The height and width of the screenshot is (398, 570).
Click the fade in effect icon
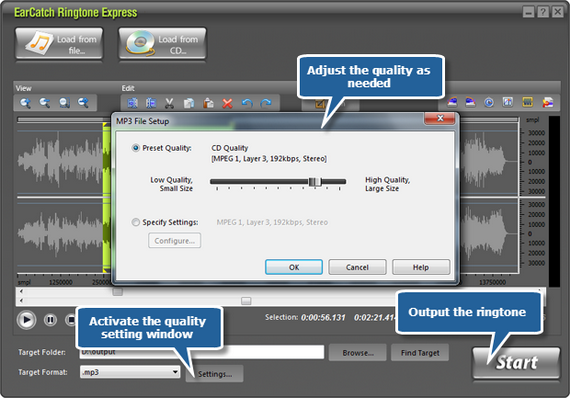click(x=452, y=102)
